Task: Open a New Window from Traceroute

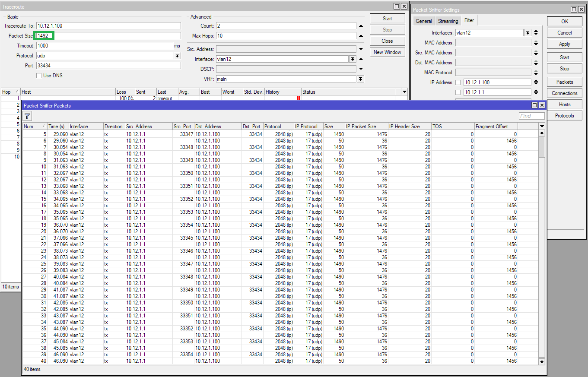Action: (388, 52)
